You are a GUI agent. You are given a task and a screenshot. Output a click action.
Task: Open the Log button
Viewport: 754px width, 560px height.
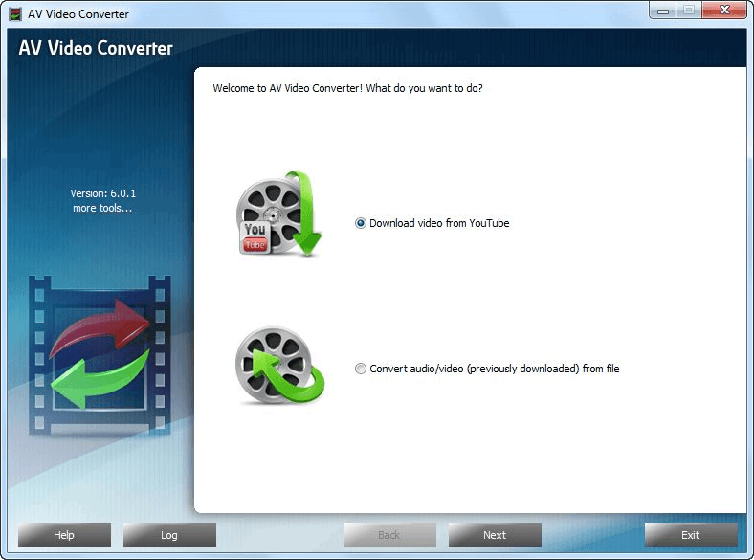click(x=169, y=535)
